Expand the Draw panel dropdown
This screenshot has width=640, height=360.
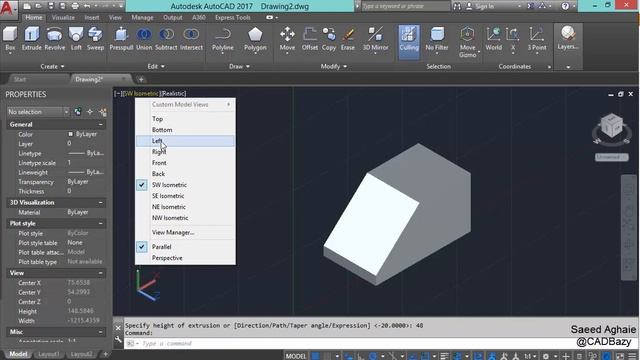click(x=239, y=66)
